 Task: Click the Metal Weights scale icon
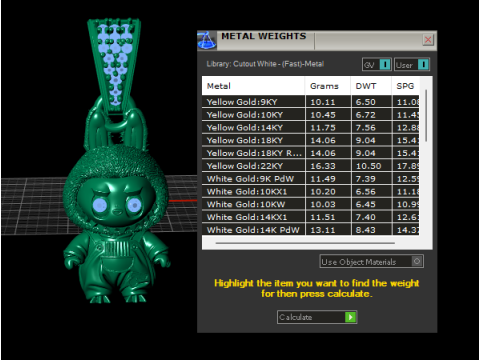207,41
